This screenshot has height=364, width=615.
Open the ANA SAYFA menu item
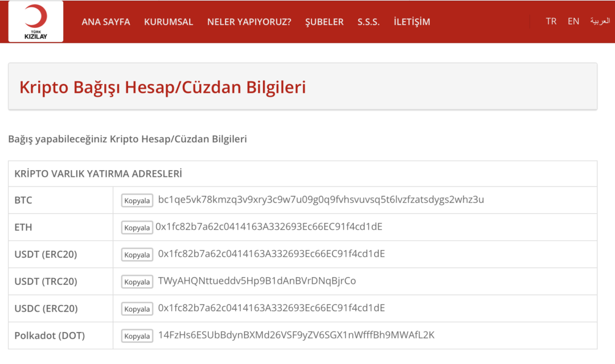click(x=106, y=22)
